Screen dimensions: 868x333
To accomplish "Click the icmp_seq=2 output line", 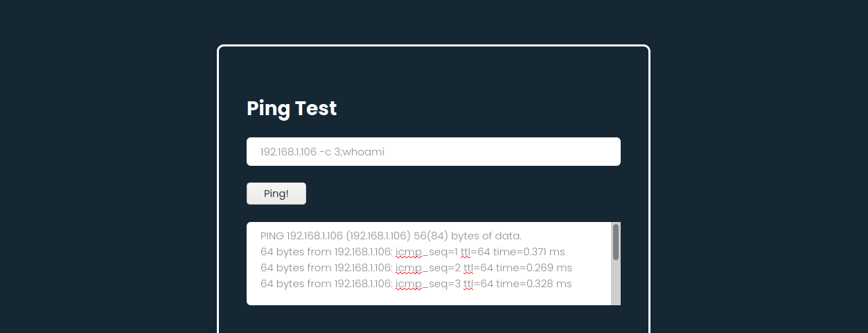I will (416, 267).
